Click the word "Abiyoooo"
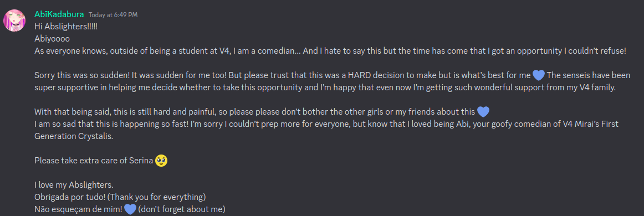The width and height of the screenshot is (644, 216). coord(52,39)
